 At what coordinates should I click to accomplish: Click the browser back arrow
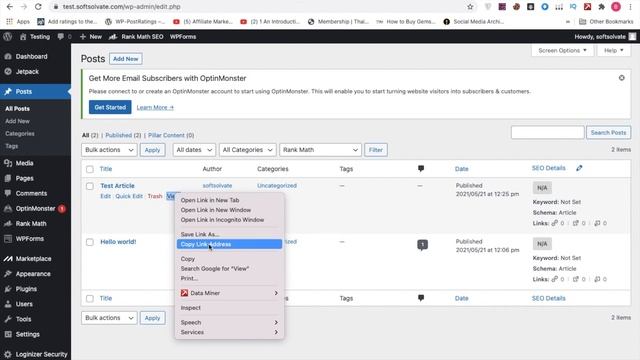pyautogui.click(x=10, y=7)
